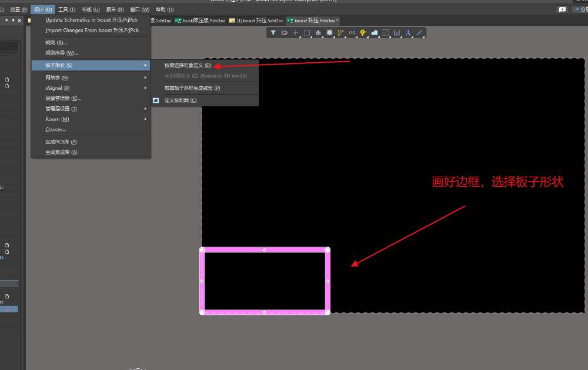Open the 帮助 (H) menu

click(165, 9)
